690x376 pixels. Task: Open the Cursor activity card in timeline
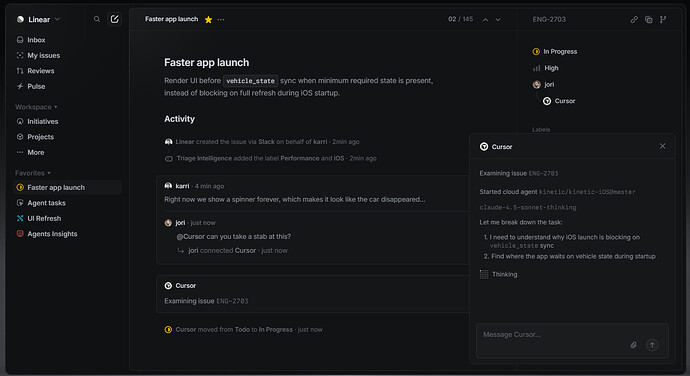click(x=313, y=294)
